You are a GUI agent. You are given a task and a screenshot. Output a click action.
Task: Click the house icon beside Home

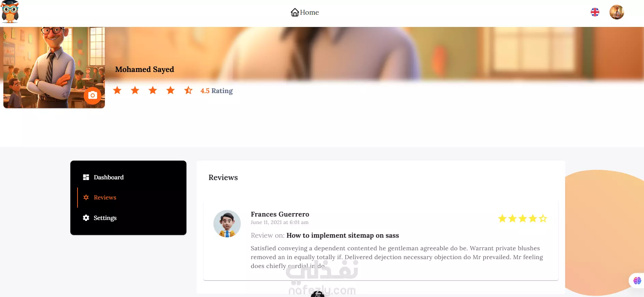[295, 12]
